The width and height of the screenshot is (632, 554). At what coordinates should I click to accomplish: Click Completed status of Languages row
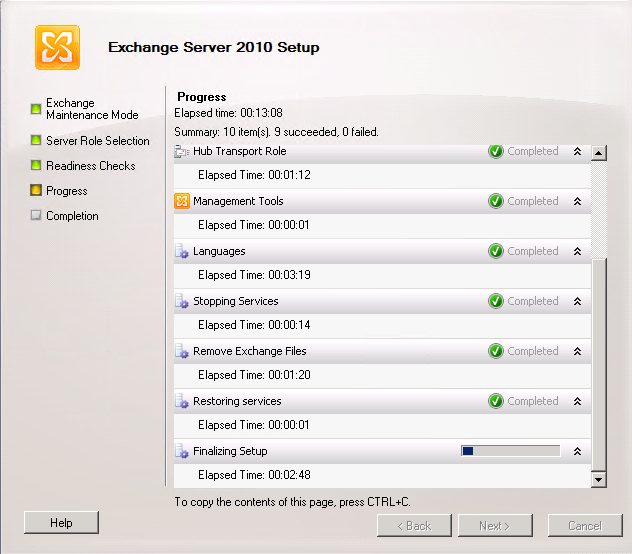[x=533, y=251]
